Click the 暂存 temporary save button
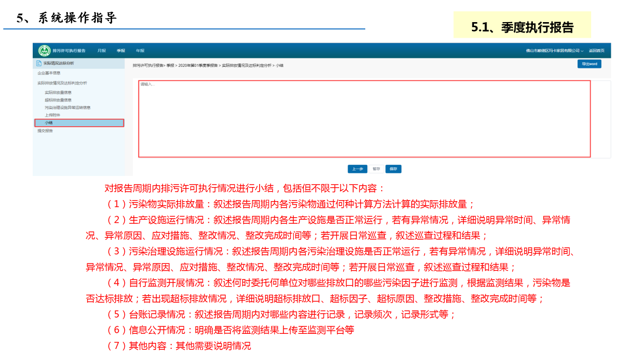The image size is (644, 362). 376,169
